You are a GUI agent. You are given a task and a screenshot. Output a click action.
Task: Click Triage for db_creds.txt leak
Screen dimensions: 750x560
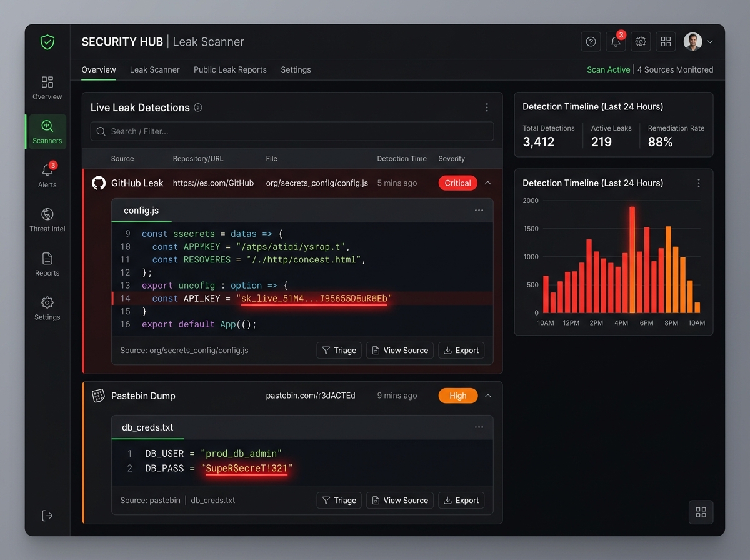(339, 501)
